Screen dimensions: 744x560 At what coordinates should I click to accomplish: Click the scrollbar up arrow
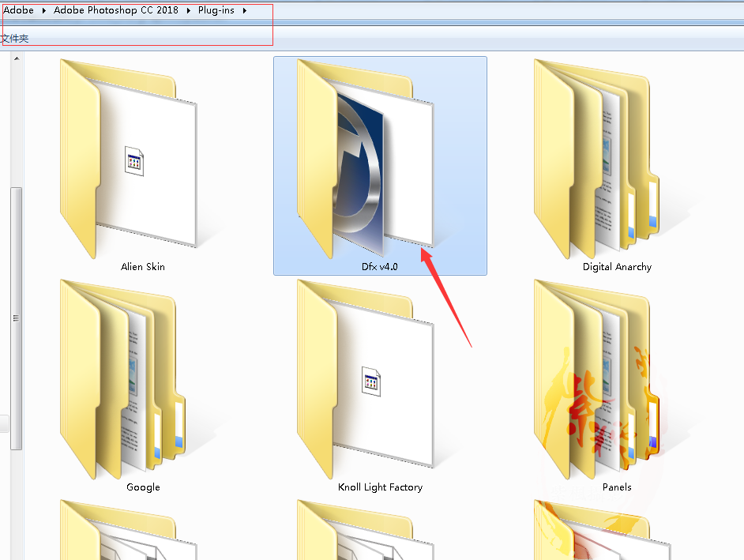click(x=17, y=58)
